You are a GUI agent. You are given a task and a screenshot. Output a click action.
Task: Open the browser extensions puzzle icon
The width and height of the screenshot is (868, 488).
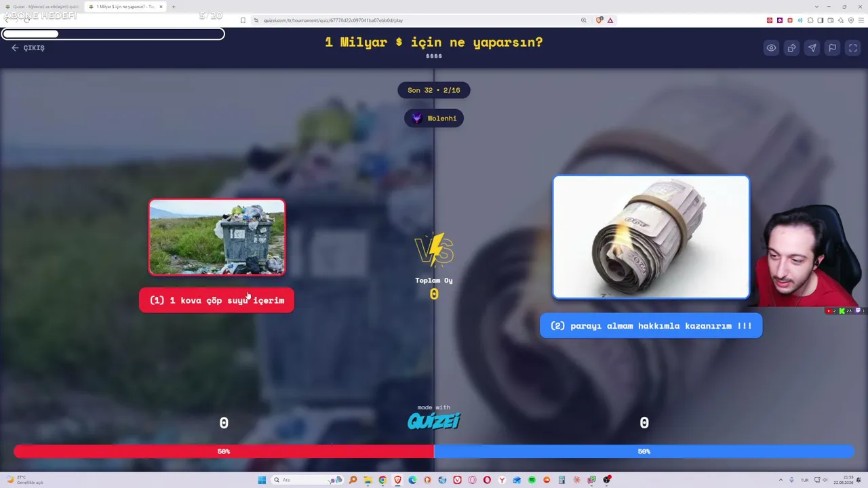click(810, 20)
